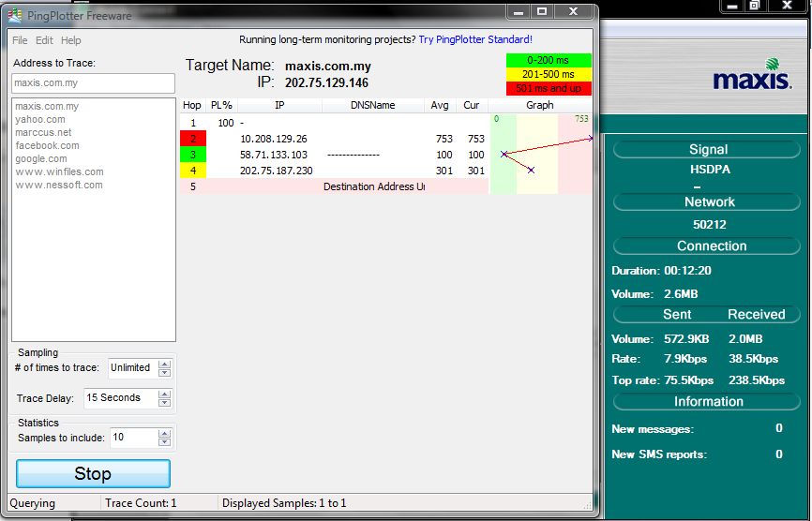Click the Destination Address row for hop 5
The image size is (812, 521).
[334, 186]
